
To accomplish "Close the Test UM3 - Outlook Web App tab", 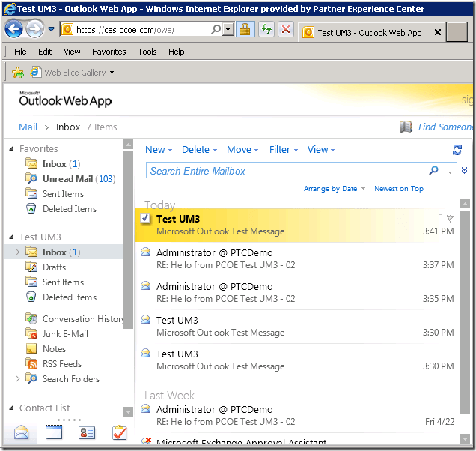I will (x=437, y=32).
